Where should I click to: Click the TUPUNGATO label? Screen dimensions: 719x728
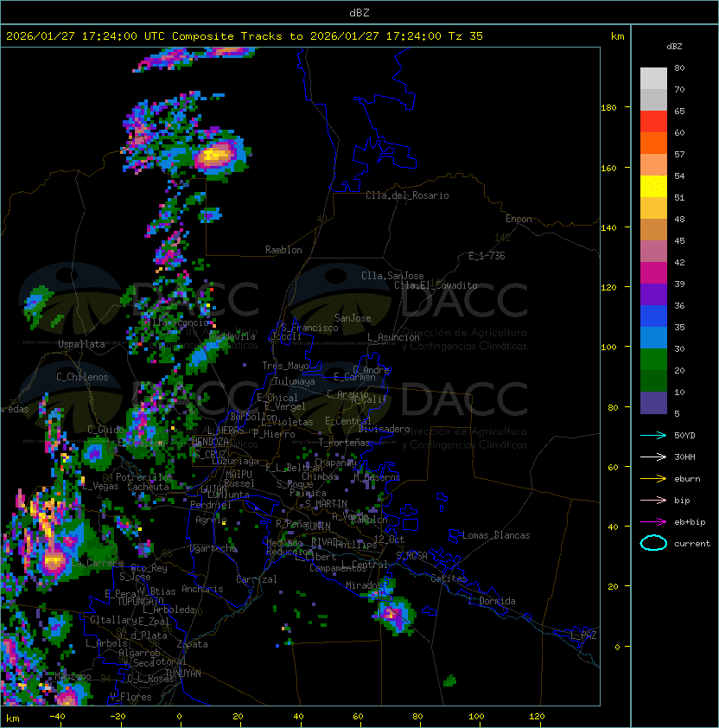point(141,601)
